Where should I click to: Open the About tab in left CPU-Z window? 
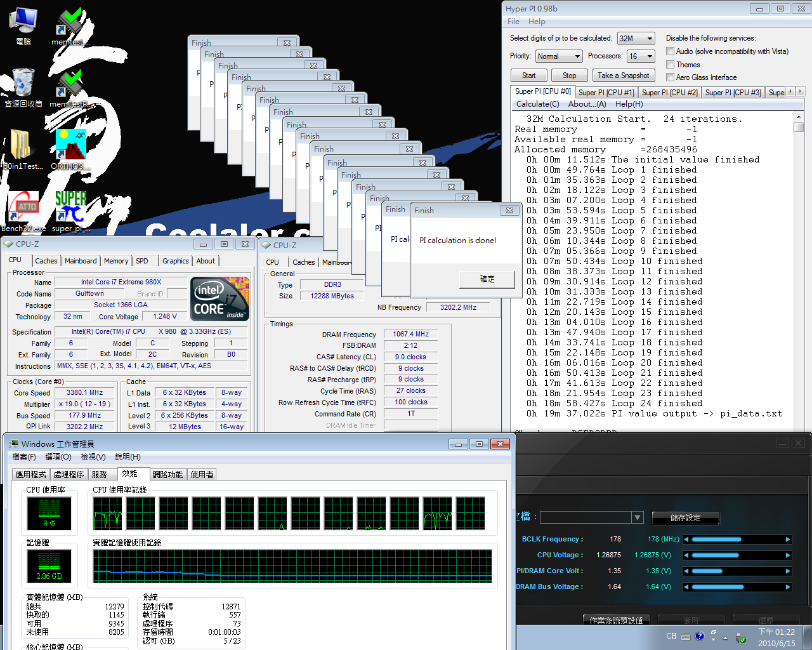click(206, 261)
